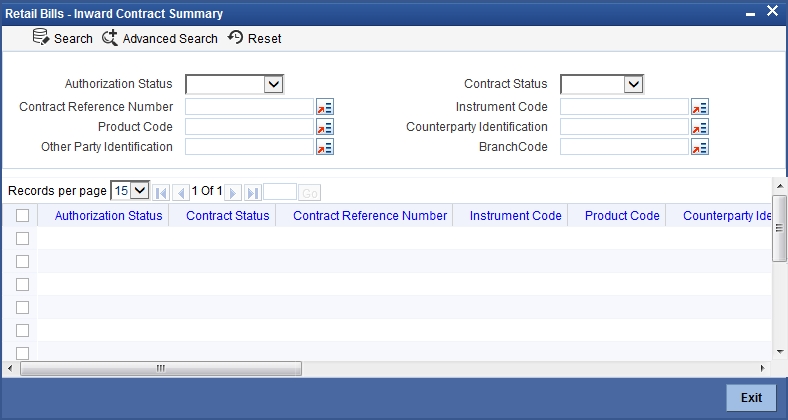Go to next page of records
Image resolution: width=788 pixels, height=420 pixels.
click(x=233, y=193)
